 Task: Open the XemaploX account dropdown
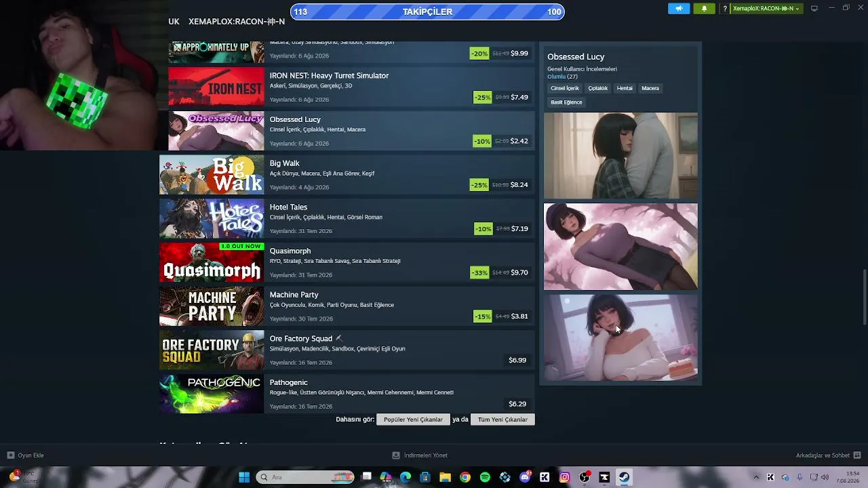(766, 9)
